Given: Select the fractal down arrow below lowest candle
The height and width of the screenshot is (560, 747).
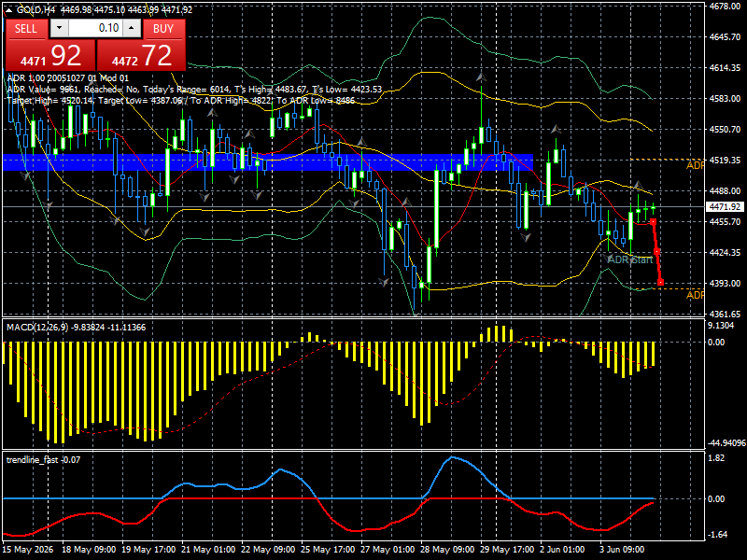Looking at the screenshot, I should pos(416,314).
